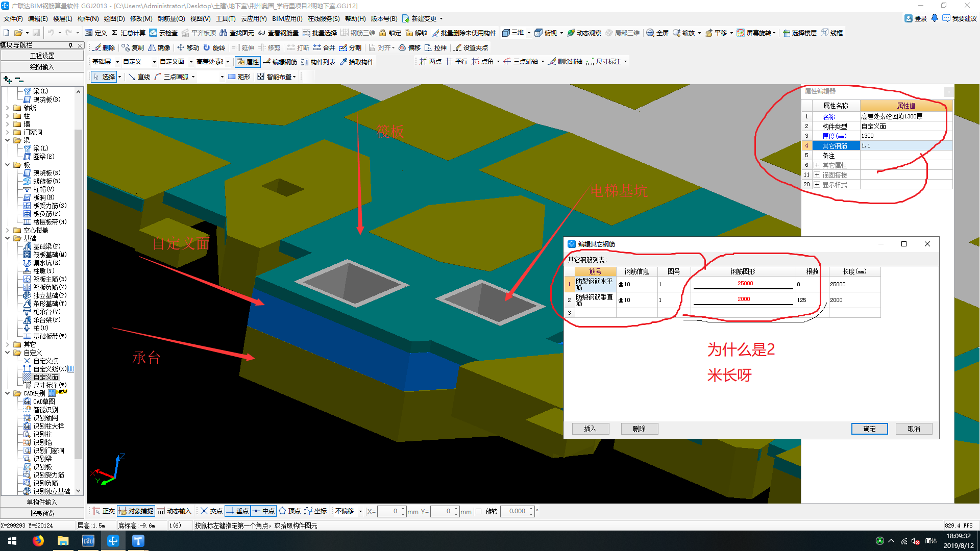980x551 pixels.
Task: Switch to 全屏 full screen view
Action: [x=657, y=33]
